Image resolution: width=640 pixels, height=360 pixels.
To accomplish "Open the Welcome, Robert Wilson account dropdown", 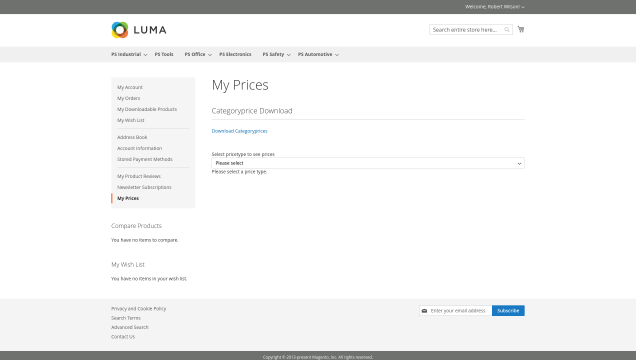I will 495,7.
